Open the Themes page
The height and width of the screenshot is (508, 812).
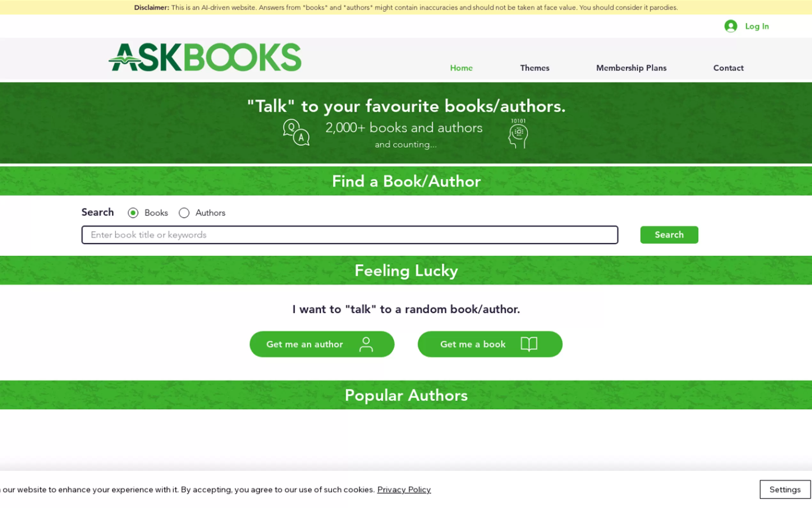pyautogui.click(x=535, y=68)
